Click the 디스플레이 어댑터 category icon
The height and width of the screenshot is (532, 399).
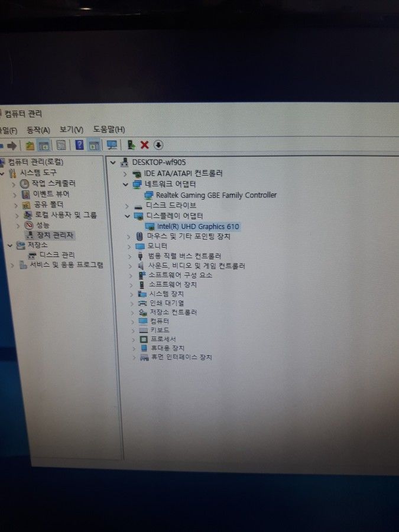point(138,216)
